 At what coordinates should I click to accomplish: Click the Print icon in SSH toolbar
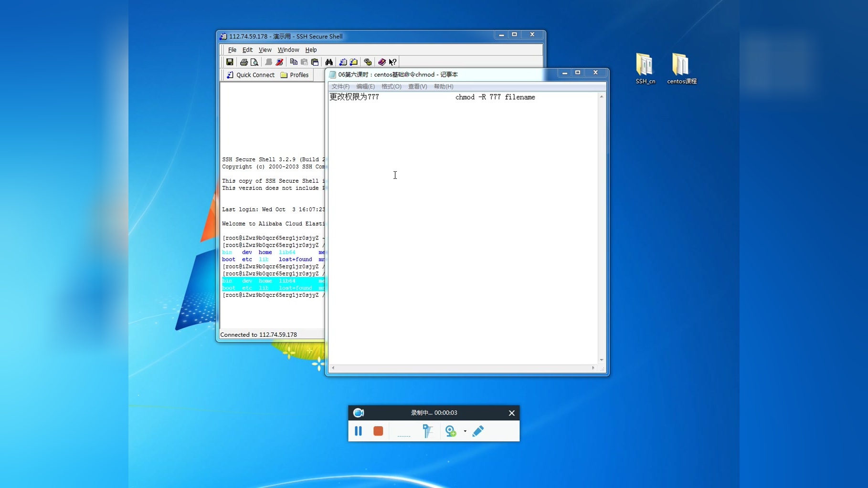pos(244,62)
